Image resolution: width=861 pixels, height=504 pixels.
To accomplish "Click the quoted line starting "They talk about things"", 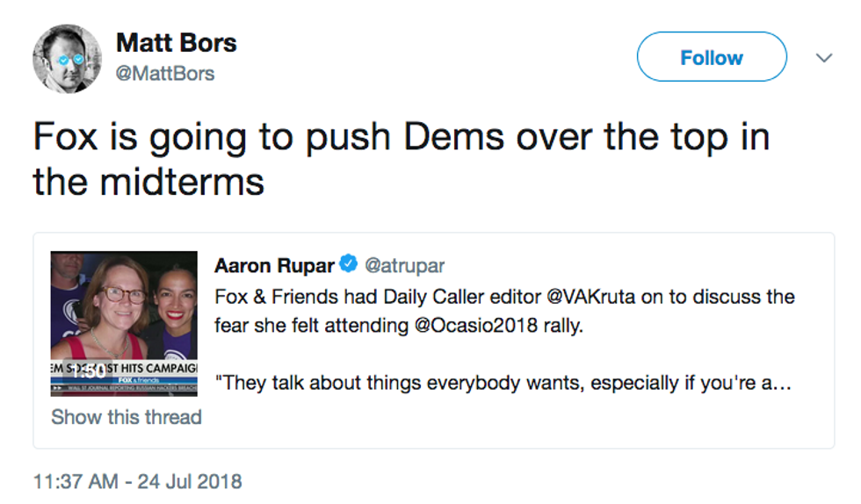I will click(x=504, y=384).
